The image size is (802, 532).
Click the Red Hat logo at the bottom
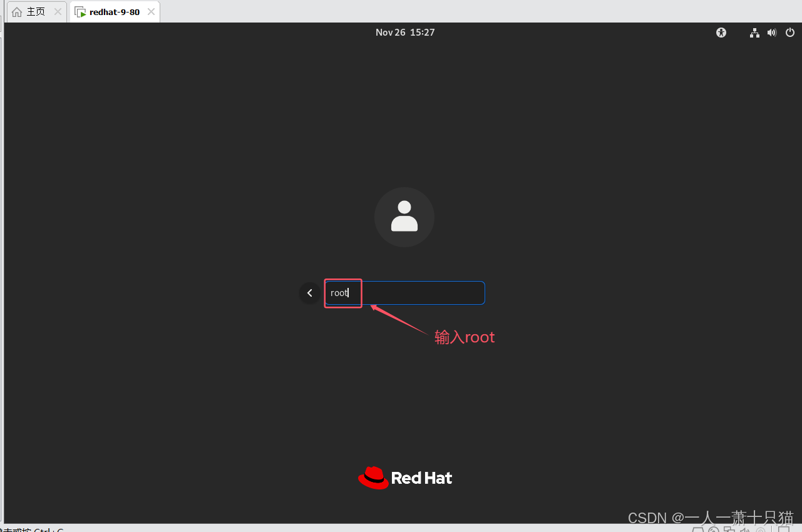404,478
